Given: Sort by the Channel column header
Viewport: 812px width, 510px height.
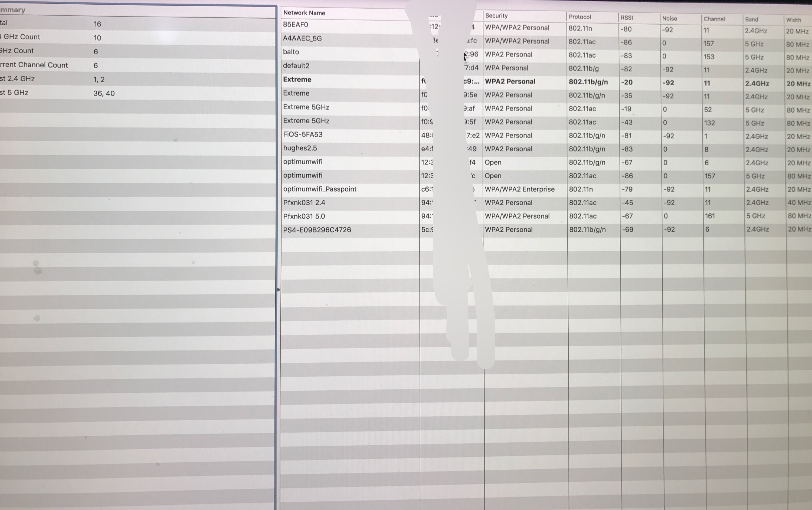Looking at the screenshot, I should pos(714,19).
